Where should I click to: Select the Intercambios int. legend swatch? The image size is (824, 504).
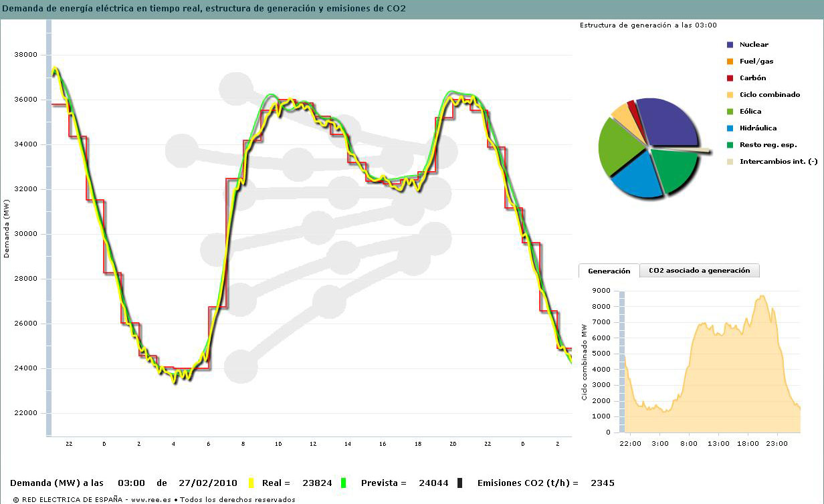[x=730, y=162]
